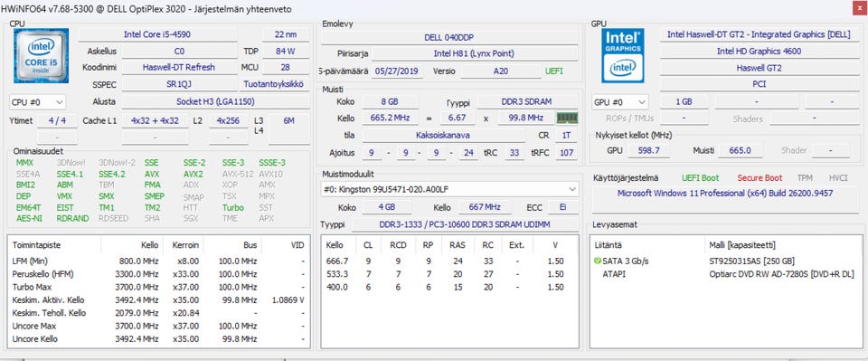Viewport: 868px width, 361px height.
Task: Click the Intel H81 (Lynx Point) chipset field
Action: [474, 53]
